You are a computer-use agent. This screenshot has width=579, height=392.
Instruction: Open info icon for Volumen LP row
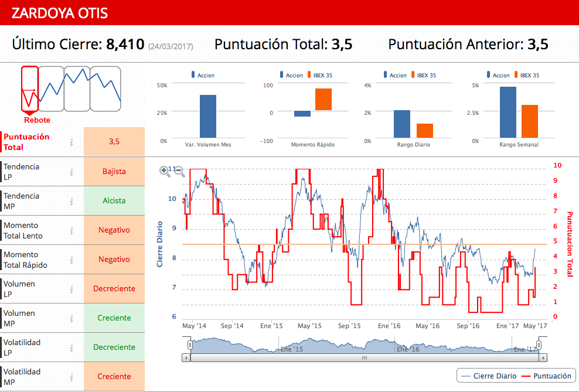[71, 289]
